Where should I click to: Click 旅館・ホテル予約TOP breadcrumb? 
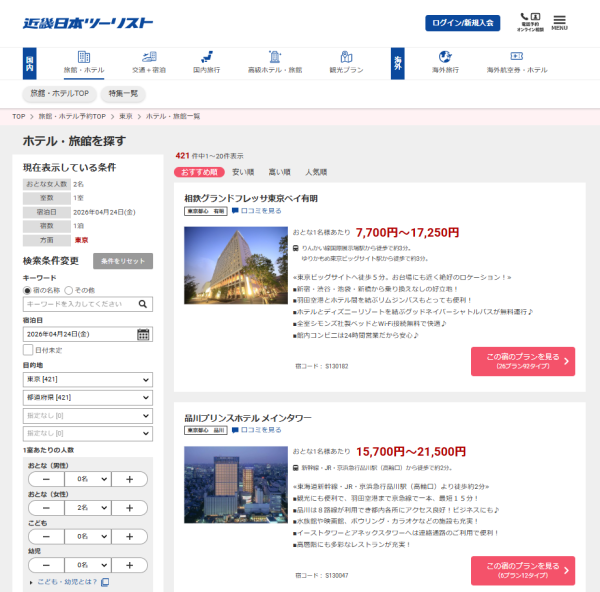pos(72,116)
